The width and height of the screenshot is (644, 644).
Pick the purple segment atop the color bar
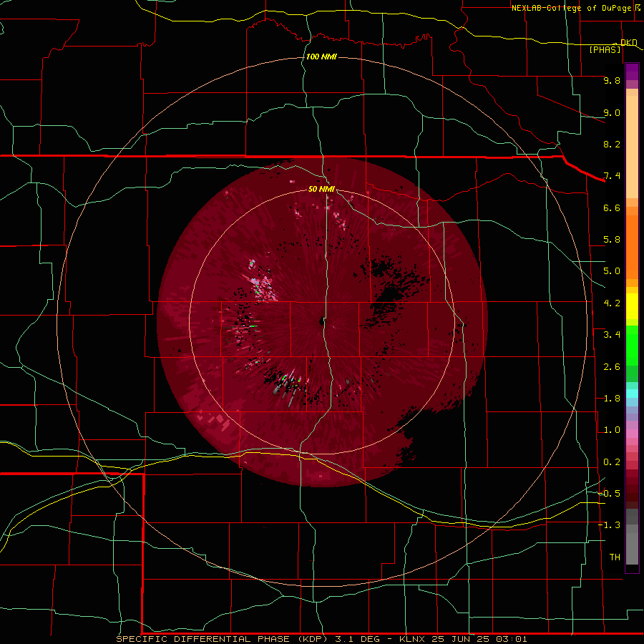[632, 72]
